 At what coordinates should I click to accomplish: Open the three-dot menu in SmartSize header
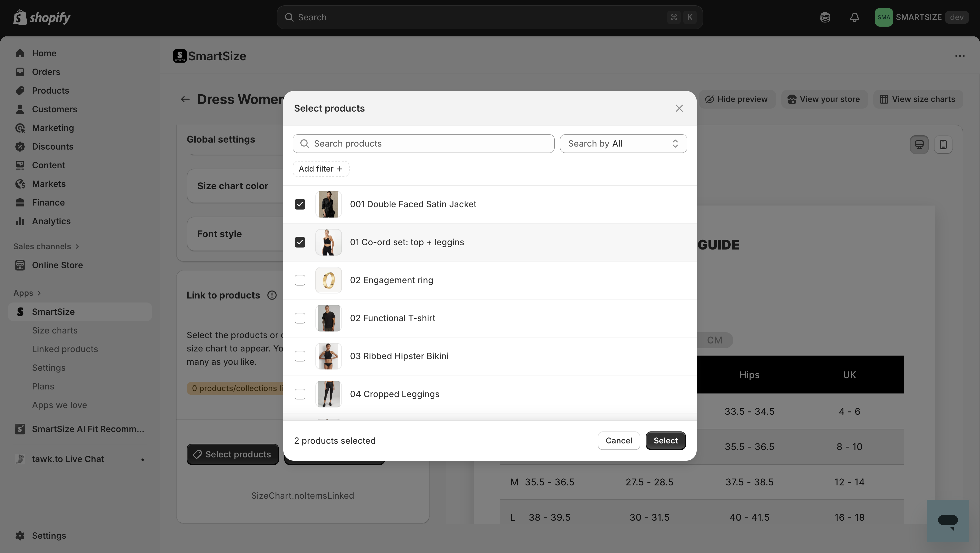[x=959, y=56]
